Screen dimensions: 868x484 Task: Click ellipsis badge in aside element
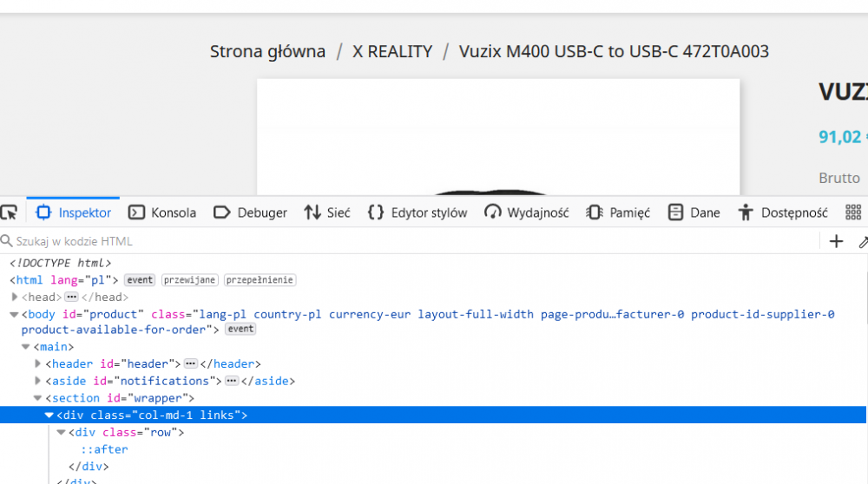point(232,381)
